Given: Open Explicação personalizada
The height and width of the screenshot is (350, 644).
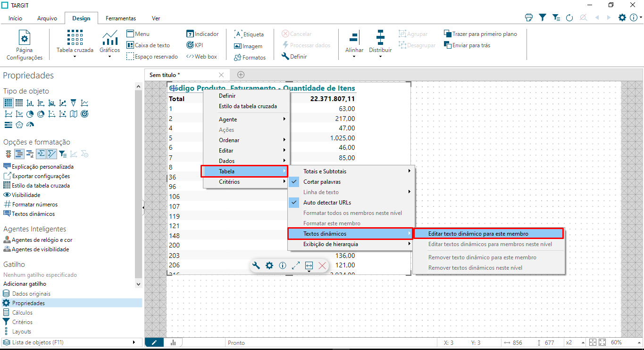Looking at the screenshot, I should [38, 167].
